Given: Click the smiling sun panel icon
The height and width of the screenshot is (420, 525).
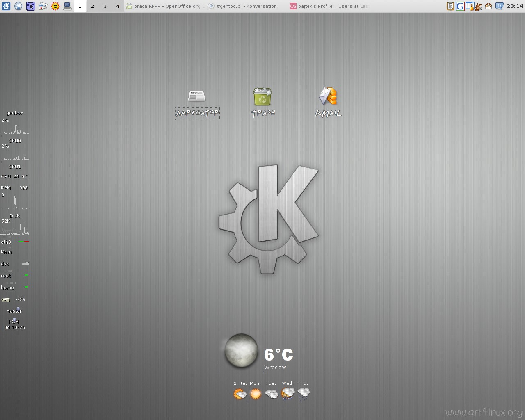Looking at the screenshot, I should [x=55, y=6].
